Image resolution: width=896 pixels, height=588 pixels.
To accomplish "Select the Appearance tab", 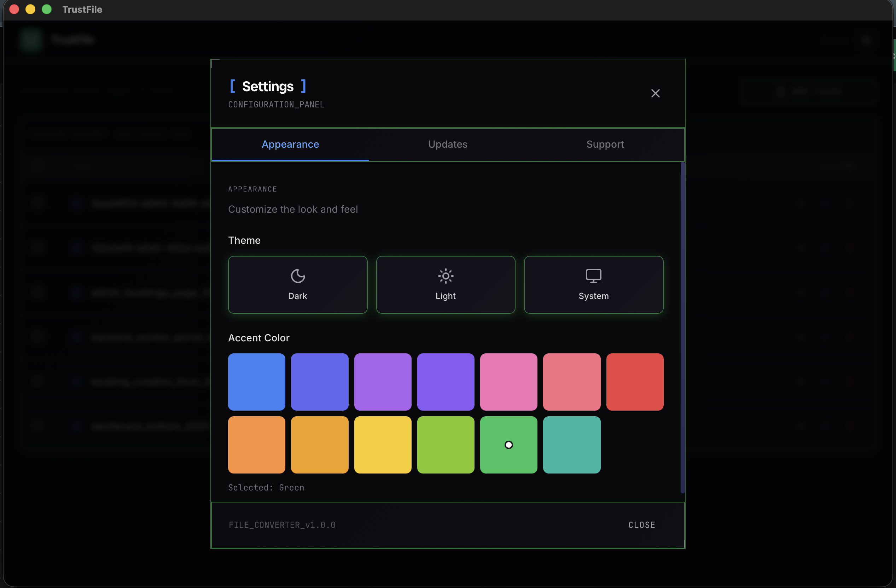I will coord(290,145).
